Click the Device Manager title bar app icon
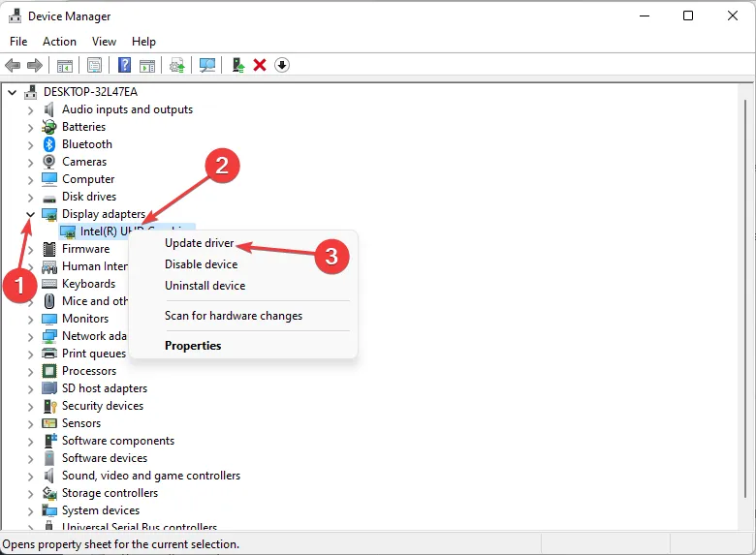 tap(15, 15)
